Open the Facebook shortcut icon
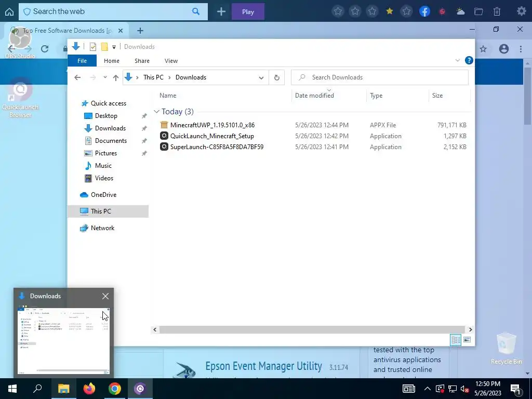This screenshot has height=399, width=532. [x=424, y=11]
